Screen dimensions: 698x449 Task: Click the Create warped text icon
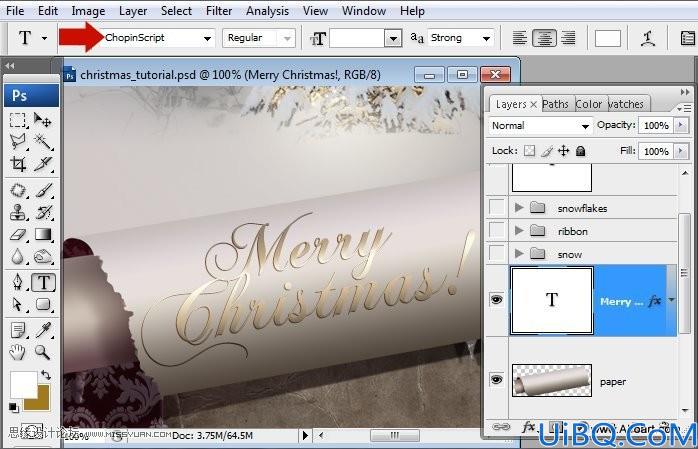click(648, 38)
